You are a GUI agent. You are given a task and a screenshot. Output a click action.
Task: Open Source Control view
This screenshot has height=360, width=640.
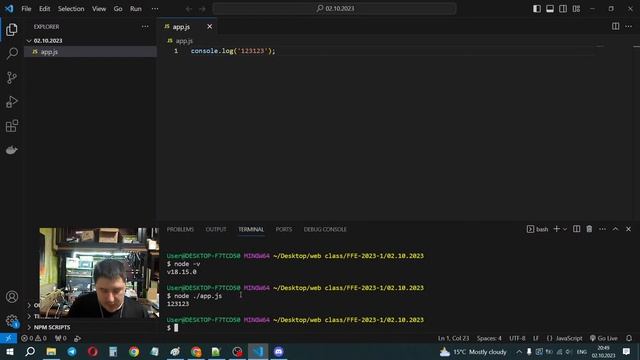point(12,78)
